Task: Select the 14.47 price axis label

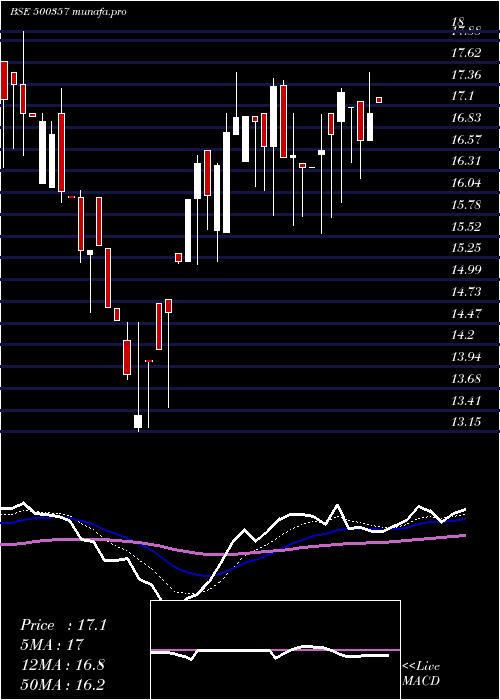Action: tap(466, 313)
